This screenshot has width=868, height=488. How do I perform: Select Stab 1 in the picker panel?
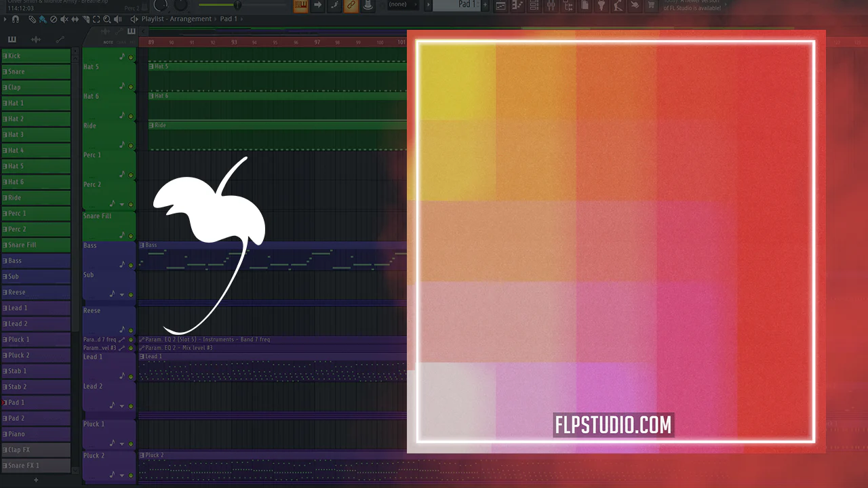[x=36, y=371]
